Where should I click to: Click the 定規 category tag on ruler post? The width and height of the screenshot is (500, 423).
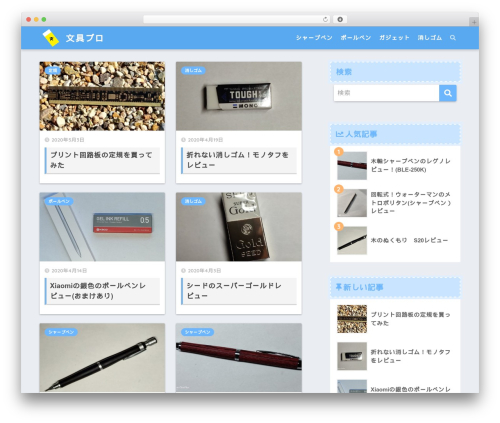click(x=53, y=70)
